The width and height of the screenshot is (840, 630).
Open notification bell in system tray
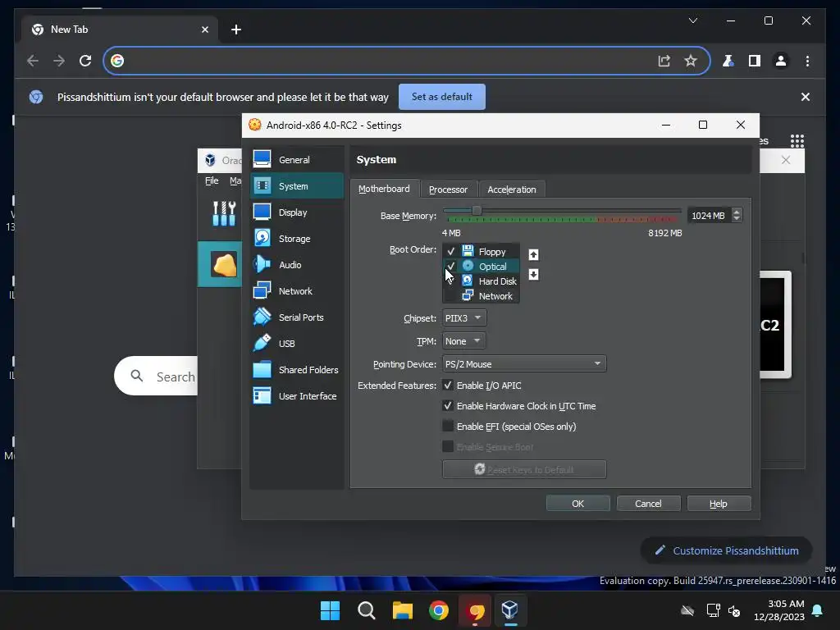pyautogui.click(x=818, y=610)
